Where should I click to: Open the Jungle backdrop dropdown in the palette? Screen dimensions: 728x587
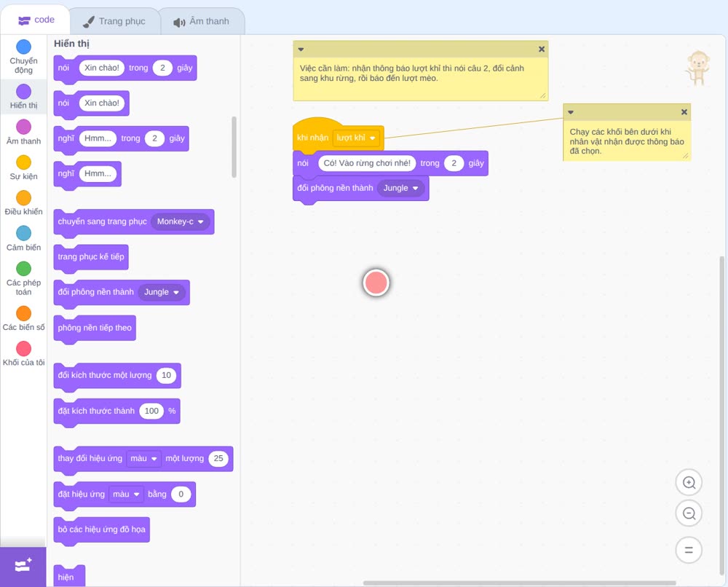tap(162, 292)
